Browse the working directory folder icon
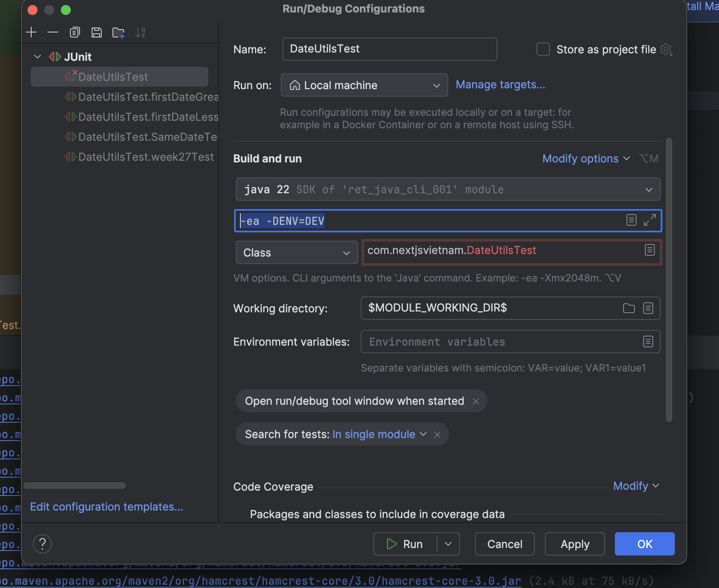Screen dimensions: 719x588 pos(629,308)
